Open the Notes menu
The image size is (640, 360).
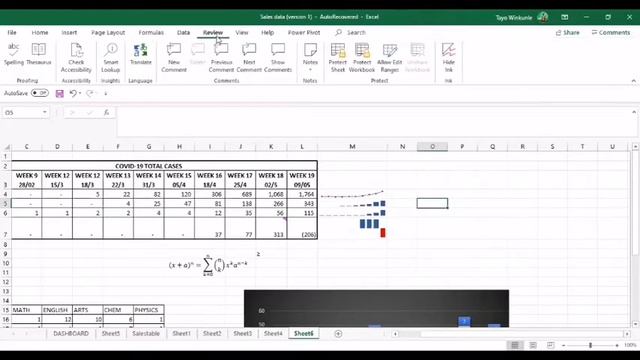[x=310, y=58]
